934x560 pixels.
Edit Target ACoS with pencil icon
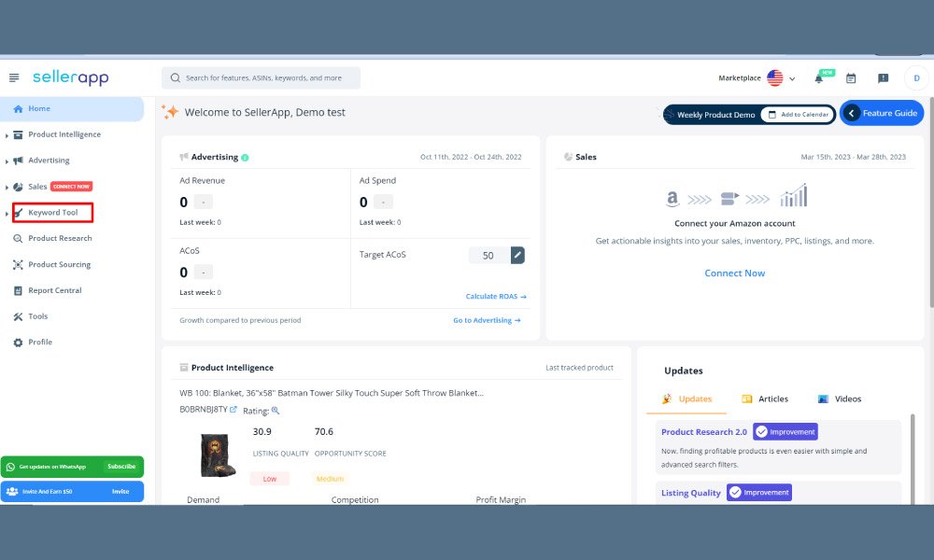coord(517,256)
